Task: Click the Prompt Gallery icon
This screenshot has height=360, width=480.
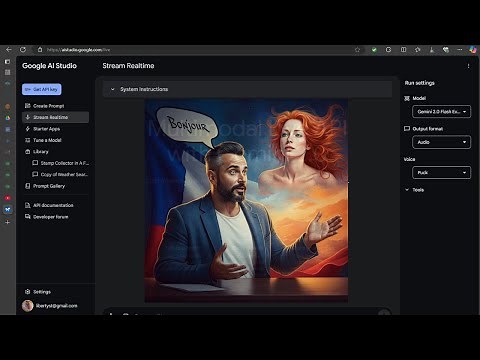Action: point(28,186)
